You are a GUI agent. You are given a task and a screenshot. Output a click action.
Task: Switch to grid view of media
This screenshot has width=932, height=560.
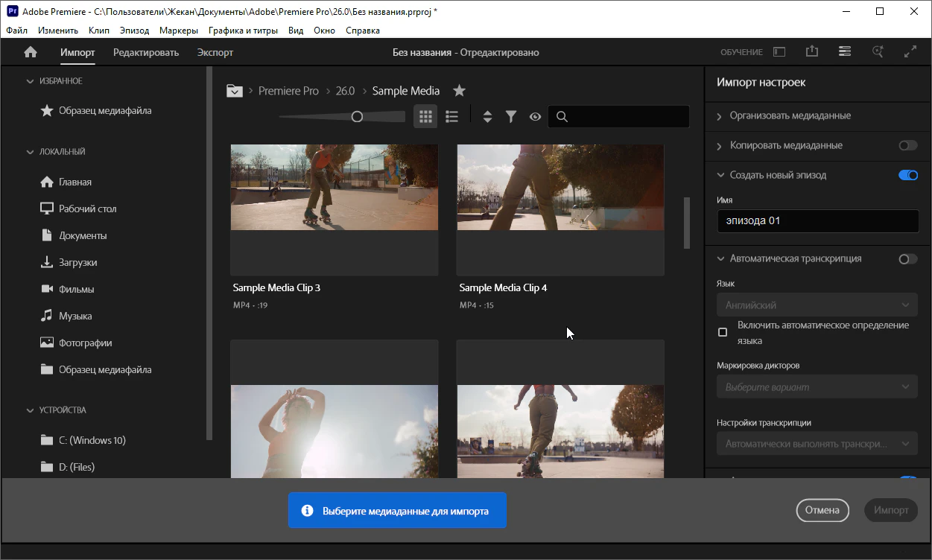click(425, 116)
